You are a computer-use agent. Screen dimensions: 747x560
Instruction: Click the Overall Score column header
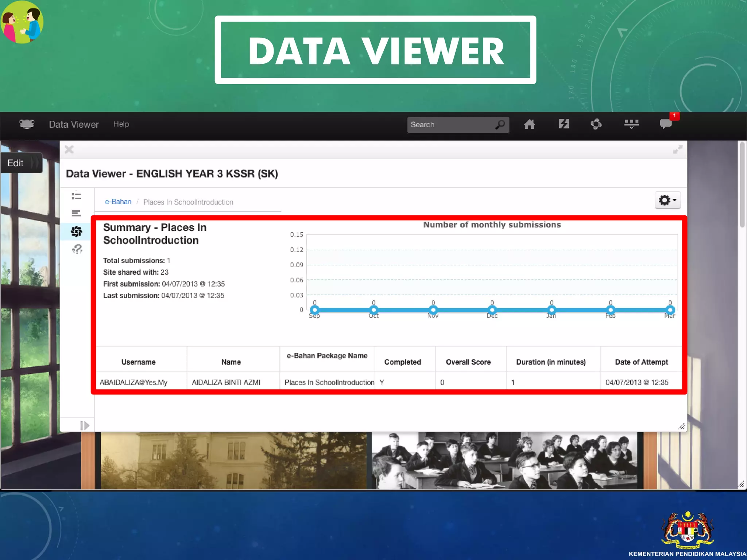(468, 362)
